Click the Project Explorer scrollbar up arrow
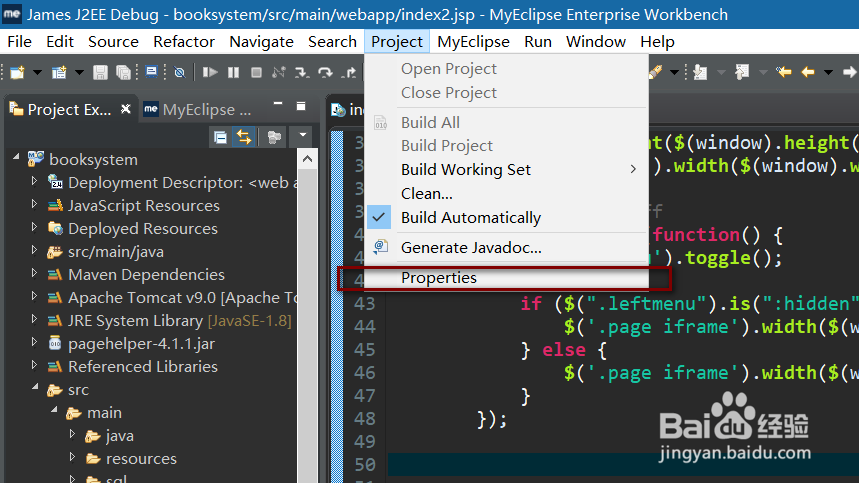 pyautogui.click(x=307, y=159)
